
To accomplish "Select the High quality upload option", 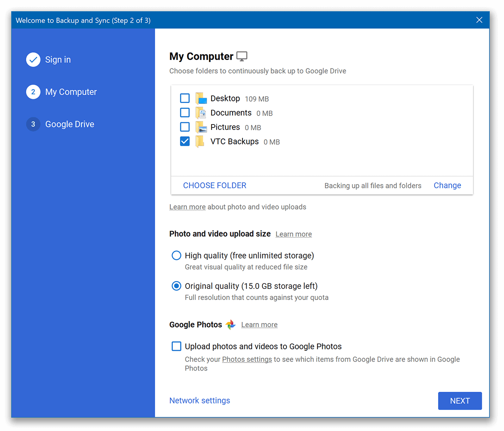I will (x=176, y=255).
